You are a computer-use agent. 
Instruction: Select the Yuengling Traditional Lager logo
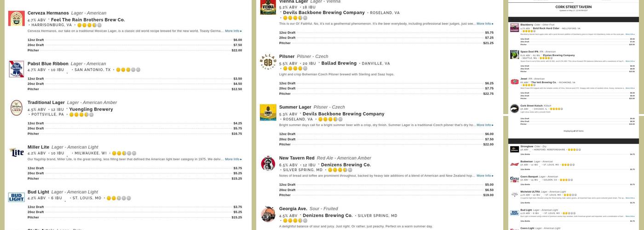pyautogui.click(x=17, y=108)
